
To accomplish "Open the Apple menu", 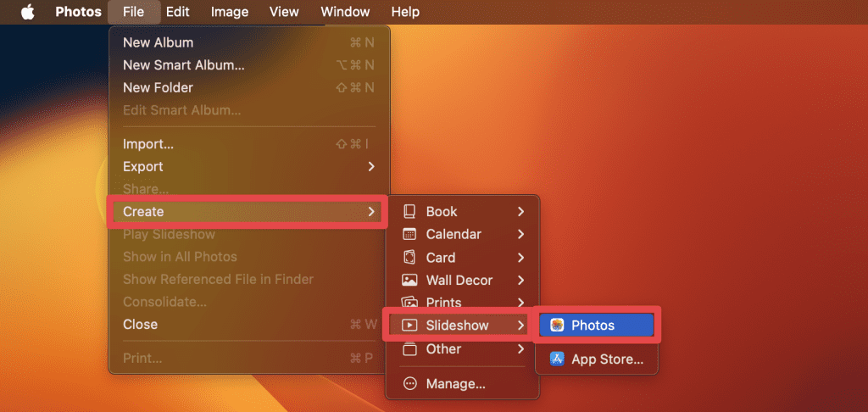I will click(x=28, y=12).
